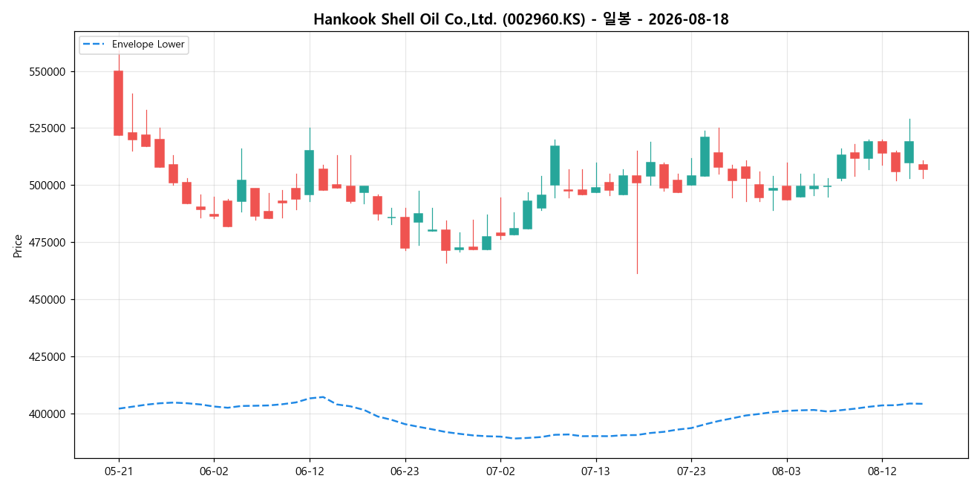Click the green candle at 06-12
Image resolution: width=980 pixels, height=490 pixels.
(x=310, y=172)
